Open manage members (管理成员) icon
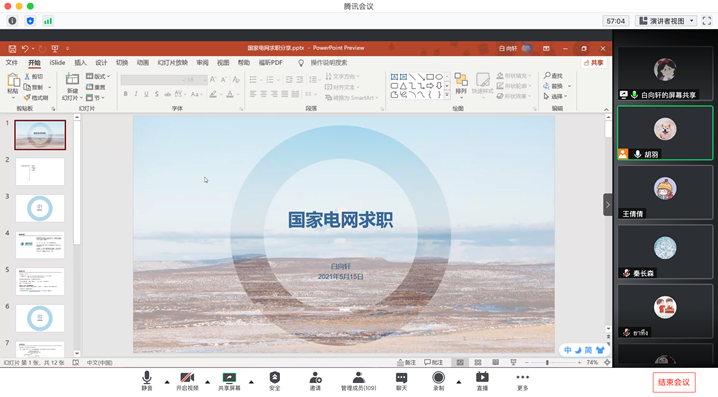718x397 pixels. click(358, 378)
